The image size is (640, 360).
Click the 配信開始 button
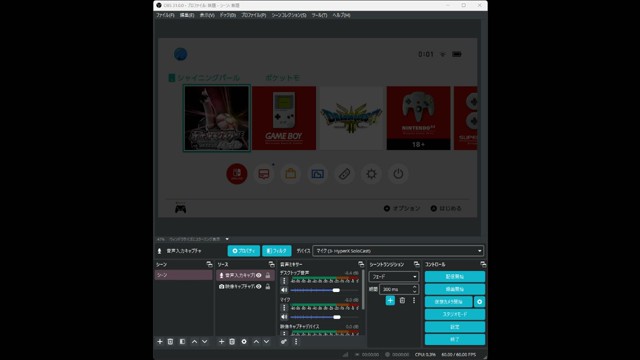[x=455, y=276]
